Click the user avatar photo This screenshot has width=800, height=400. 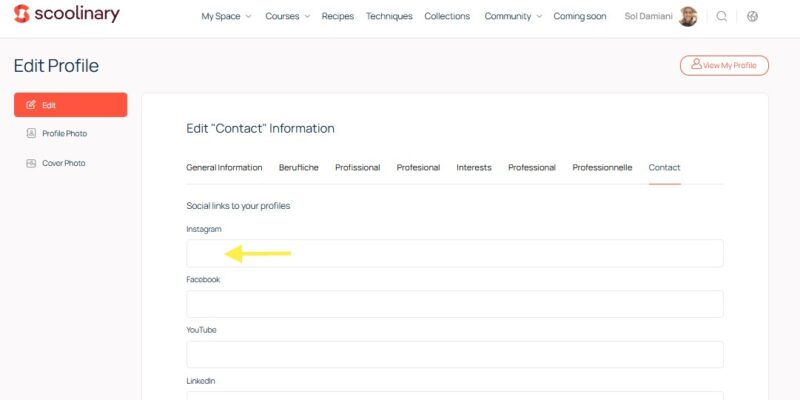pyautogui.click(x=688, y=16)
